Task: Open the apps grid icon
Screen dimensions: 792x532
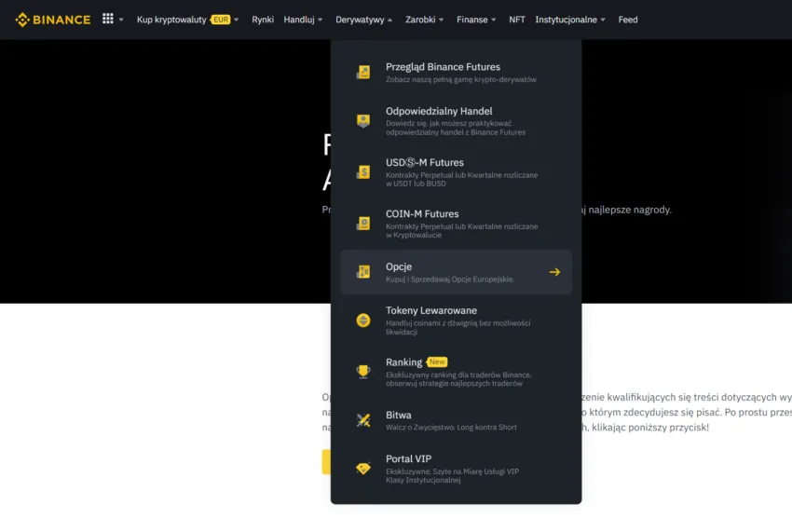Action: pyautogui.click(x=107, y=19)
